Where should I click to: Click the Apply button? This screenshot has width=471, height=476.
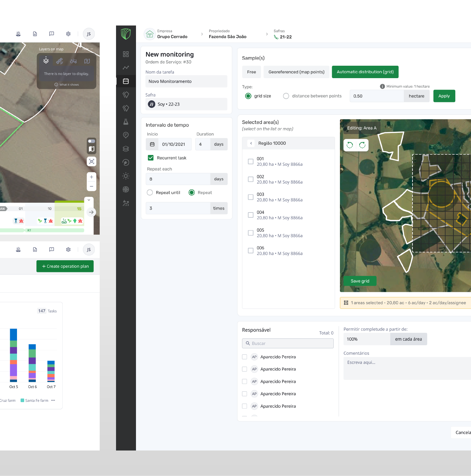(444, 96)
